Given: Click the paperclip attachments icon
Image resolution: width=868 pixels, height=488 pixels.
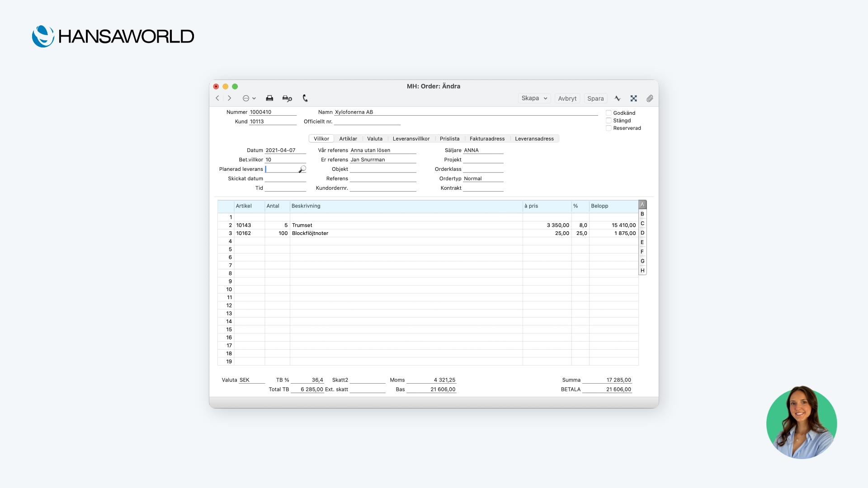Looking at the screenshot, I should pos(650,98).
